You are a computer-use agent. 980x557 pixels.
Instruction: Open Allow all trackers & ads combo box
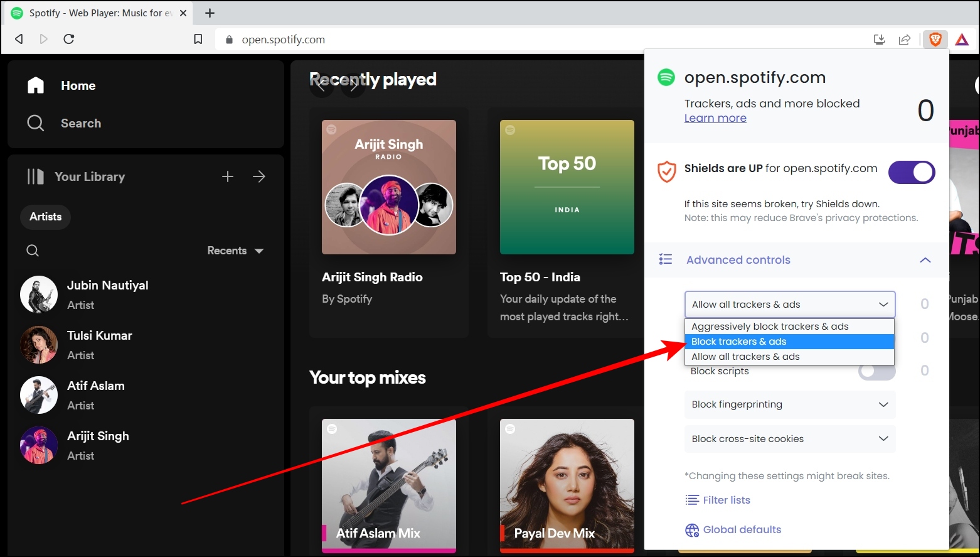click(790, 305)
